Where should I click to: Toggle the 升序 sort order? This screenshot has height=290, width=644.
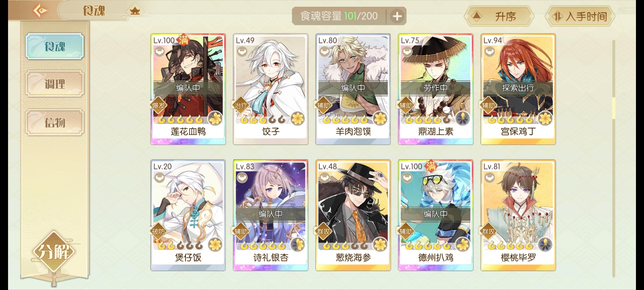click(499, 17)
